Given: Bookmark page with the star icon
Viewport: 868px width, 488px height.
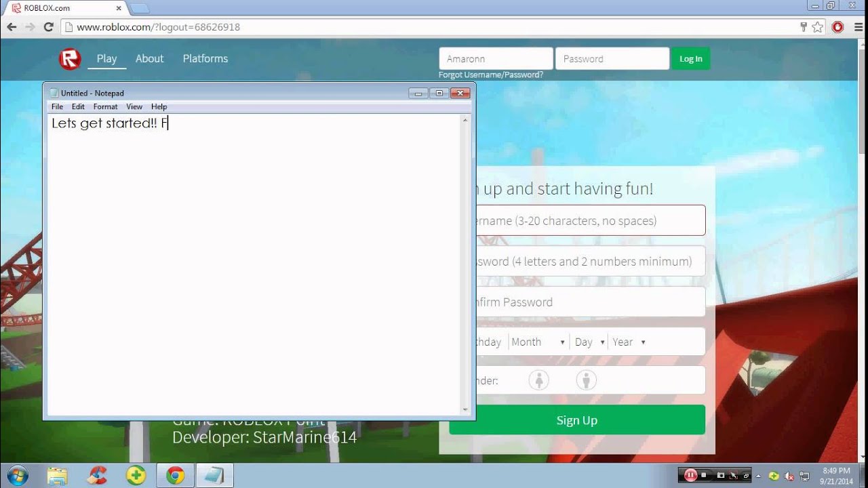Looking at the screenshot, I should coord(817,27).
